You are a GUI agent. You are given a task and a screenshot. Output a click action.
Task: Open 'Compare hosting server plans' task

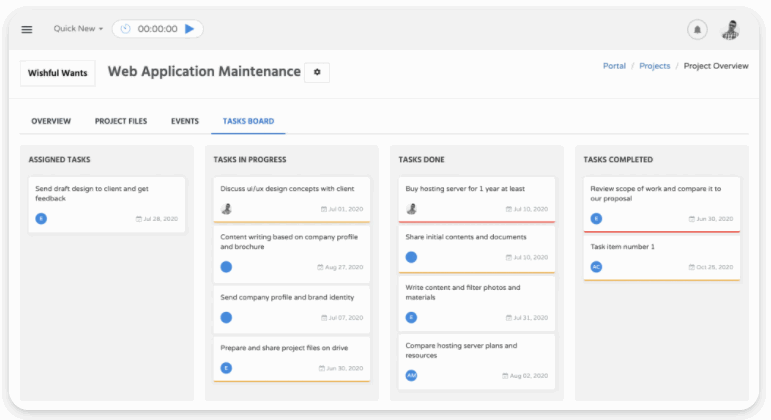pyautogui.click(x=476, y=362)
